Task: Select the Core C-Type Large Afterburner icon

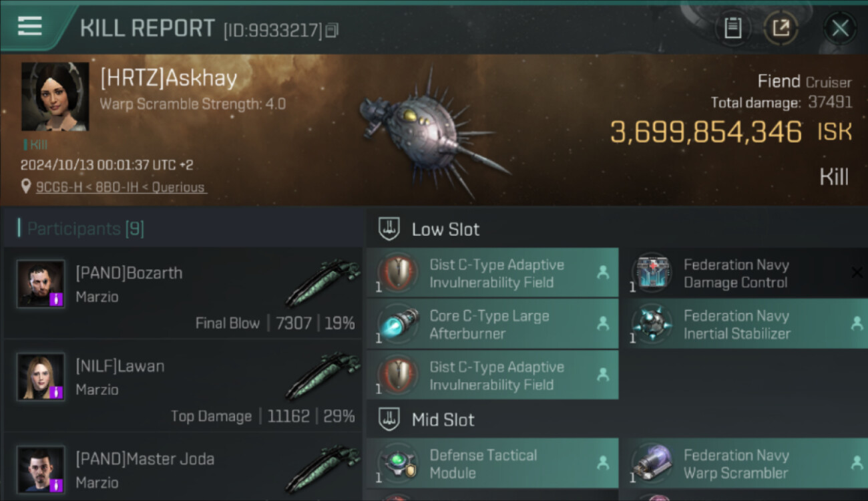Action: coord(398,324)
